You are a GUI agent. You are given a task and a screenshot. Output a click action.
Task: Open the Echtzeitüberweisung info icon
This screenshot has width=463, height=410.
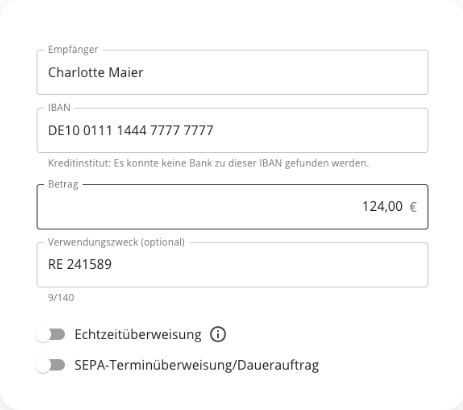point(218,334)
